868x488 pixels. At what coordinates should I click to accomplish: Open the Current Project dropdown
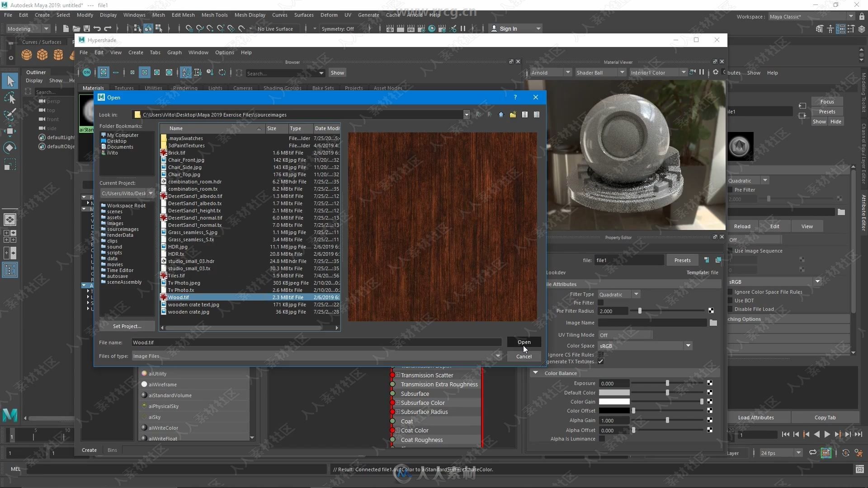(x=151, y=193)
